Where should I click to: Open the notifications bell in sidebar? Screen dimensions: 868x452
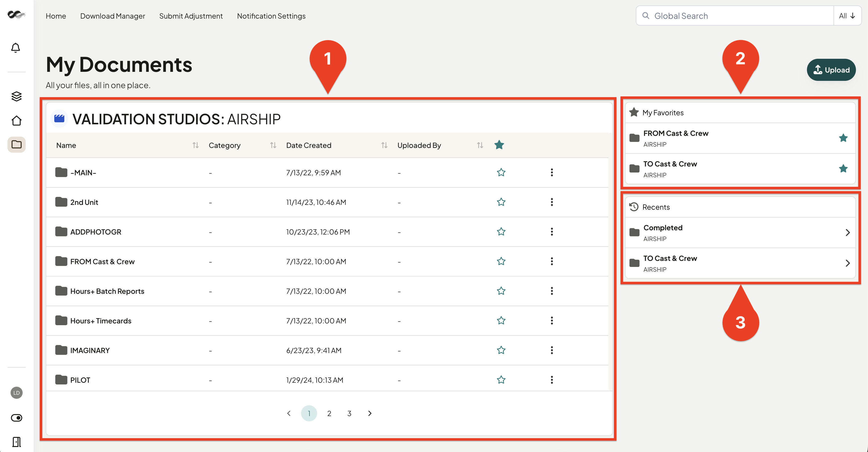click(16, 48)
